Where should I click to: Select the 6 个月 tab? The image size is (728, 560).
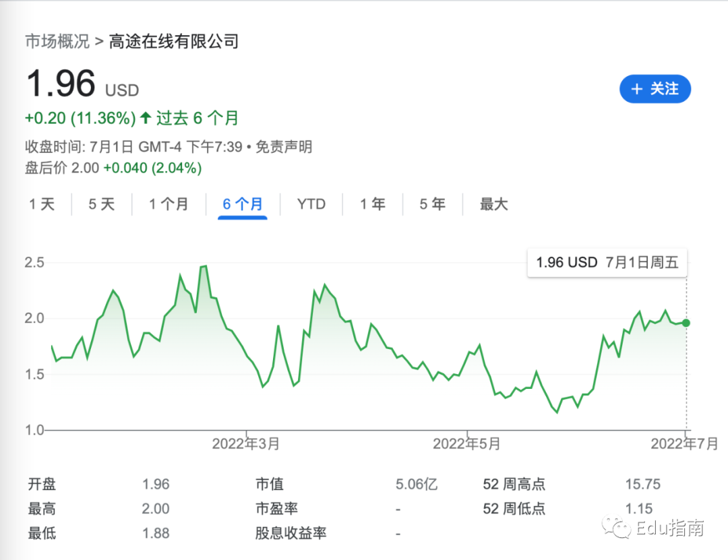coord(243,204)
